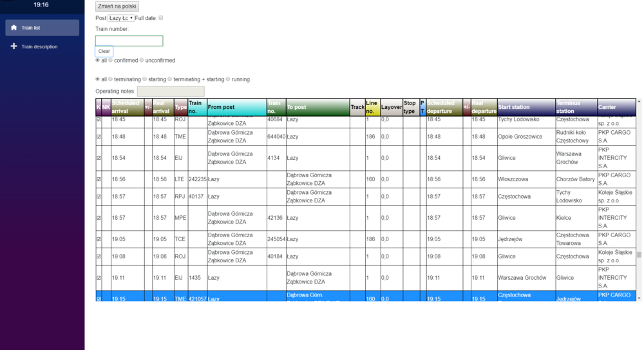Click train number 40184 cell

pos(276,257)
